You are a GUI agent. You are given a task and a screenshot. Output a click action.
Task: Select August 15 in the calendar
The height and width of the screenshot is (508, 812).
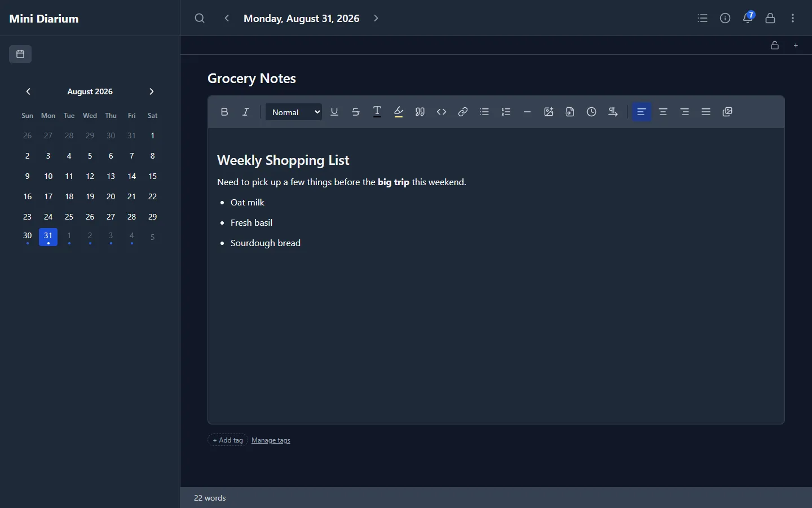click(x=153, y=176)
